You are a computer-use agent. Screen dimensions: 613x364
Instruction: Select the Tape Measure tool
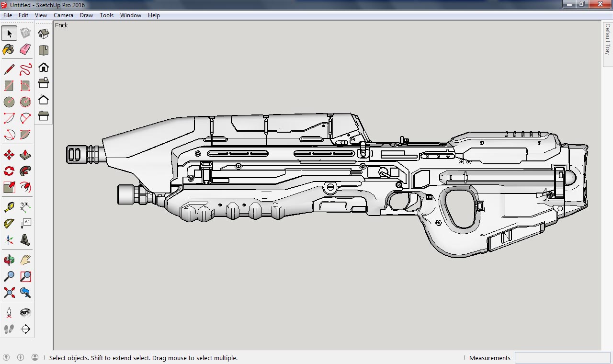(9, 207)
